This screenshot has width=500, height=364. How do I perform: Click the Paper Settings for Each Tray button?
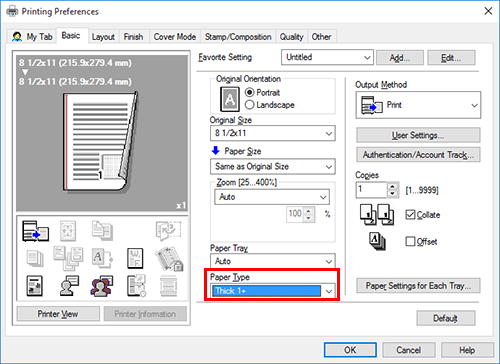(x=418, y=286)
